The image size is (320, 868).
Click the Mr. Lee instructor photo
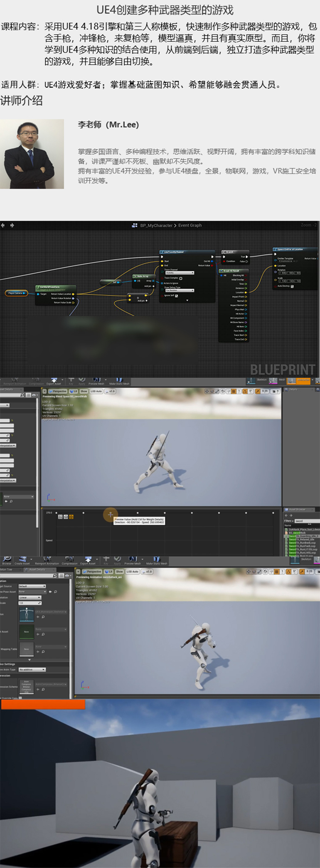click(x=32, y=154)
